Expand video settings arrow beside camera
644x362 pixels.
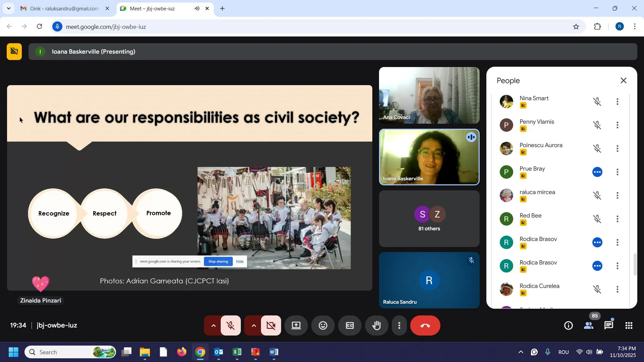tap(254, 326)
